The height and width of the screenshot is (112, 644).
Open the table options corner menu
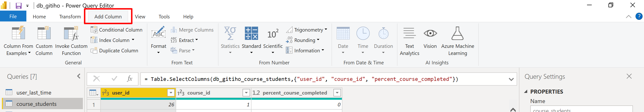(93, 93)
